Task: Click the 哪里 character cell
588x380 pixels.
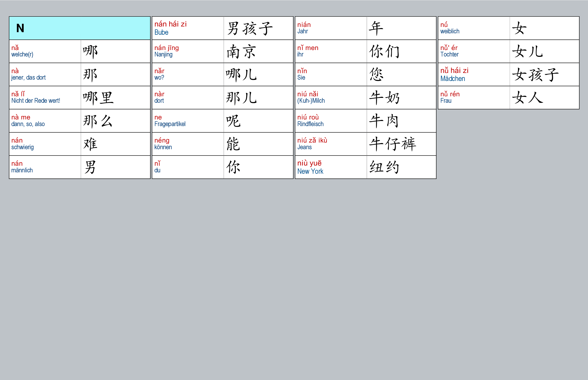Action: (98, 98)
